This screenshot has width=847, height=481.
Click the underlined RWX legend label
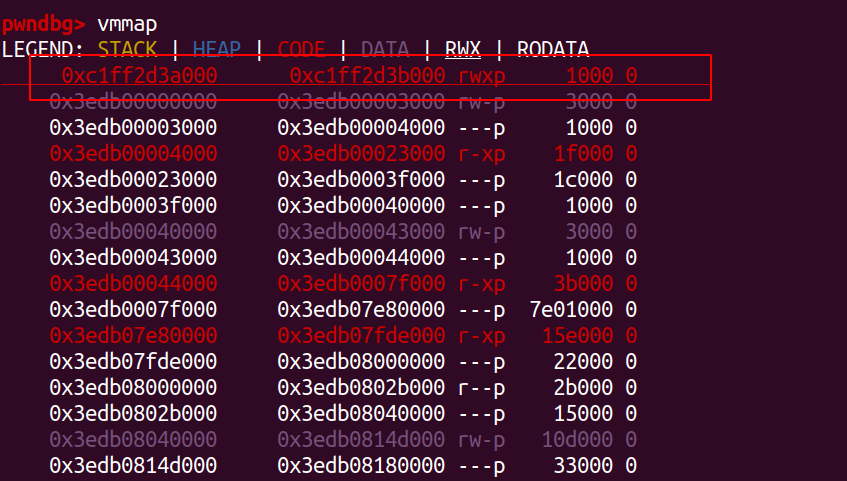[x=461, y=49]
